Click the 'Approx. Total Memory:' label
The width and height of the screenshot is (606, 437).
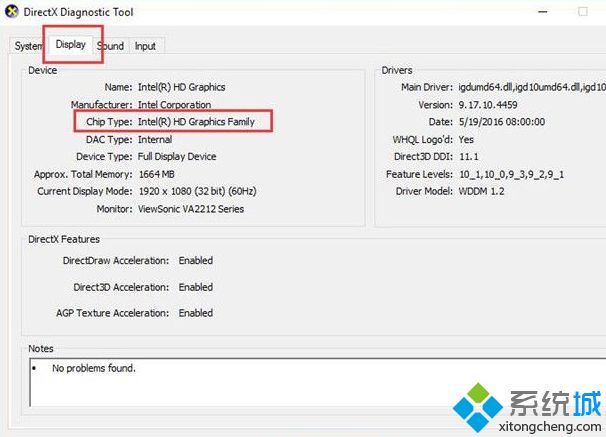pos(83,174)
